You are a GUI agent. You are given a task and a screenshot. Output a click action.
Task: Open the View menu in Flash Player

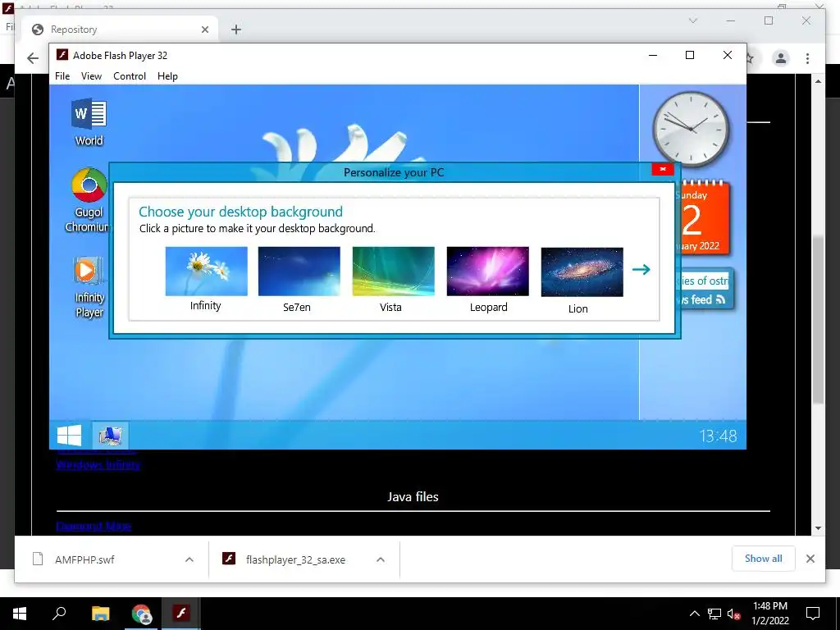click(x=91, y=76)
